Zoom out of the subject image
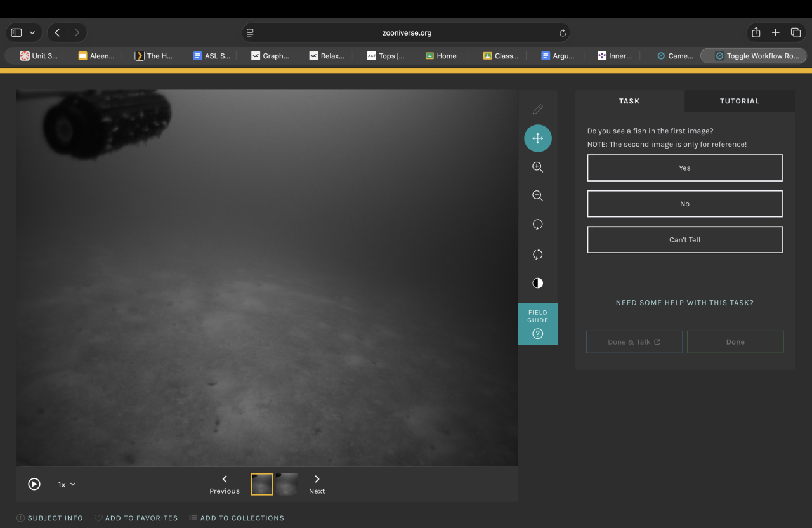812x528 pixels. pos(537,196)
